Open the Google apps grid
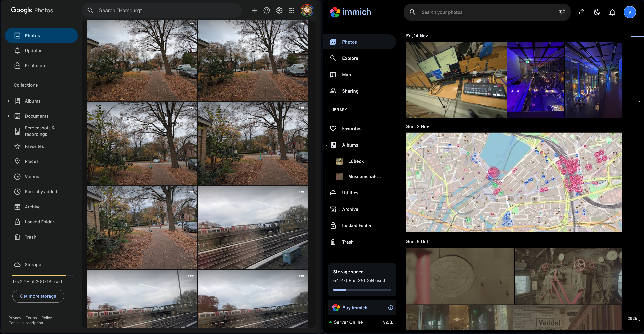Image resolution: width=644 pixels, height=334 pixels. pos(292,10)
